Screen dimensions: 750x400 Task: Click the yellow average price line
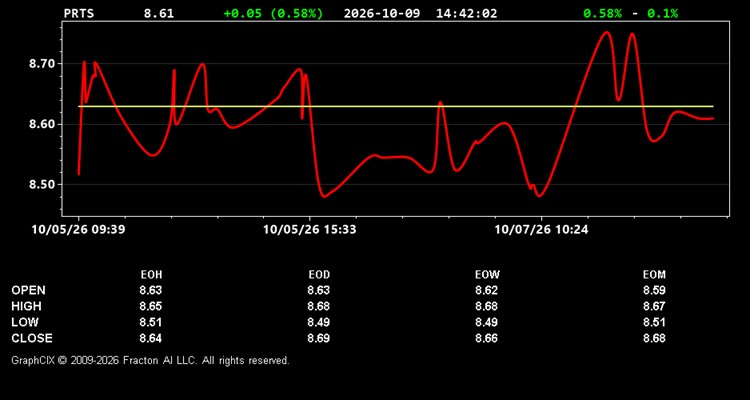pyautogui.click(x=396, y=106)
